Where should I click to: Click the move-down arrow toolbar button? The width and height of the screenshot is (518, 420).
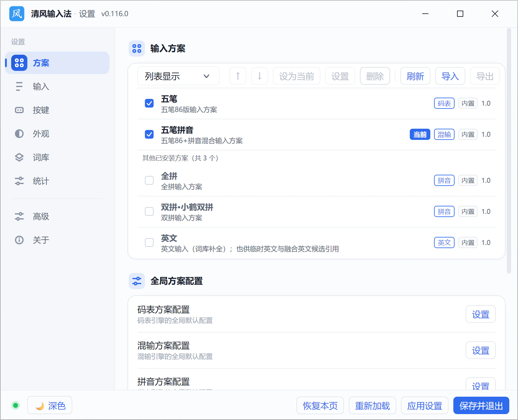tap(260, 76)
